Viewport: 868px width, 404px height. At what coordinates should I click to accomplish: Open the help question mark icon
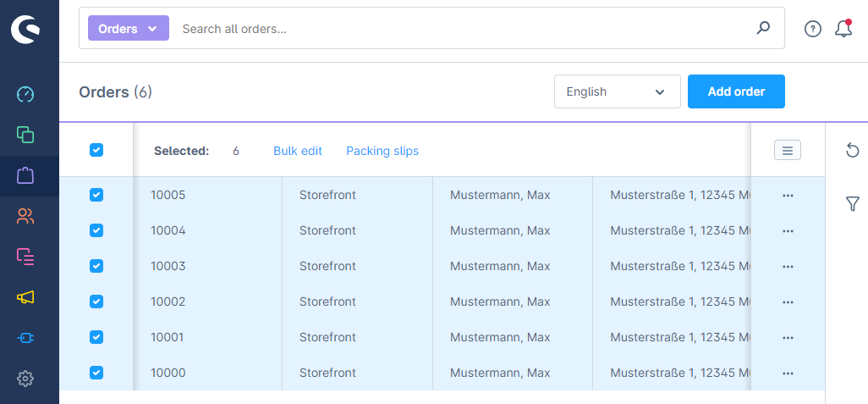813,29
